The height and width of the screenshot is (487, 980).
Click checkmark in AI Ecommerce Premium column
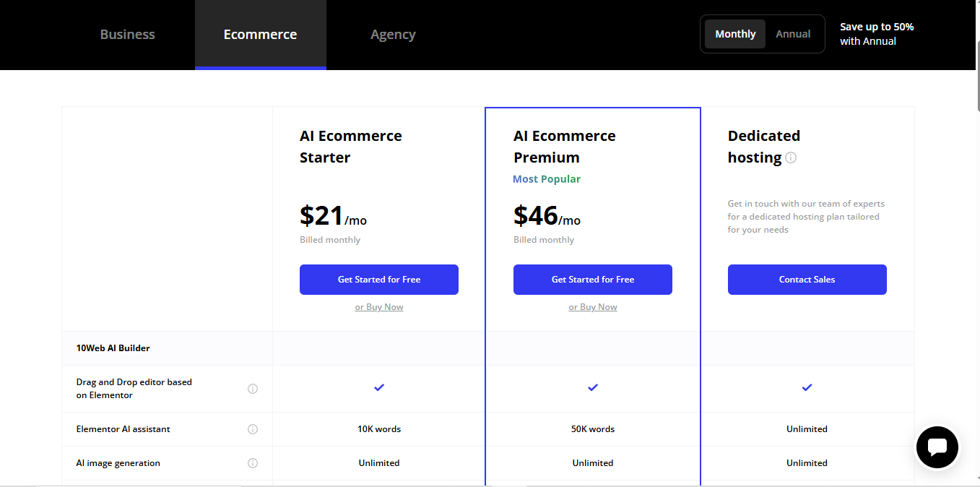pyautogui.click(x=593, y=387)
